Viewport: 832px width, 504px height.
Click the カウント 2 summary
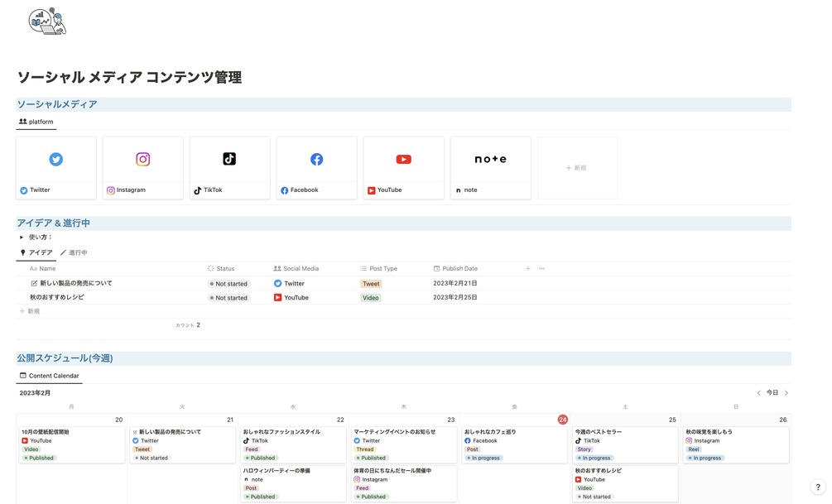[x=188, y=325]
